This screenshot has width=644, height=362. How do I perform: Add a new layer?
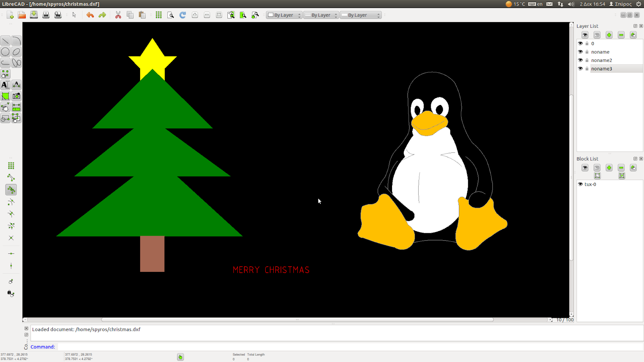coord(609,35)
